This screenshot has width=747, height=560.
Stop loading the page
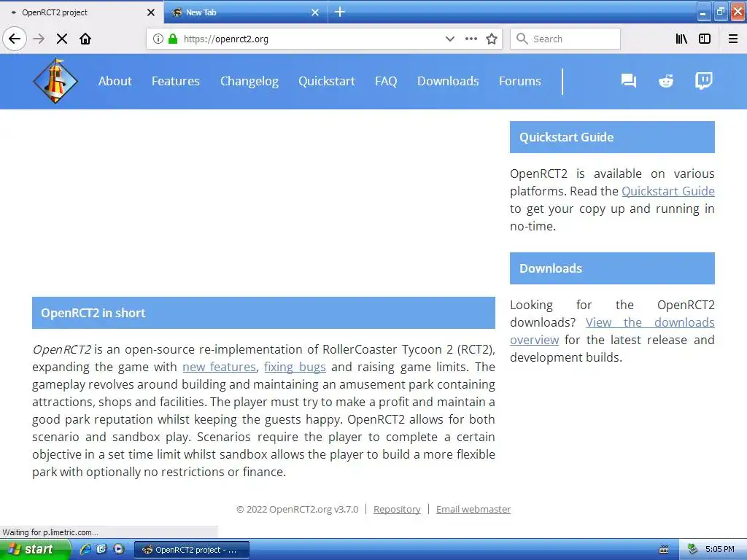(62, 39)
